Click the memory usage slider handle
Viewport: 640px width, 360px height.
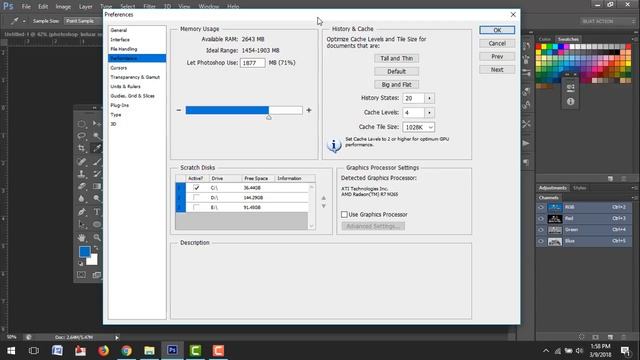(x=269, y=117)
